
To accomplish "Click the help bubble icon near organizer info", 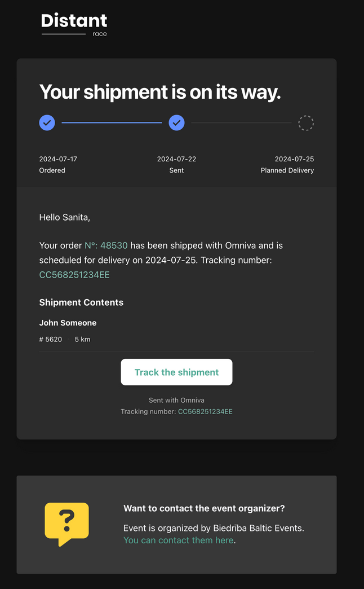I will tap(66, 524).
